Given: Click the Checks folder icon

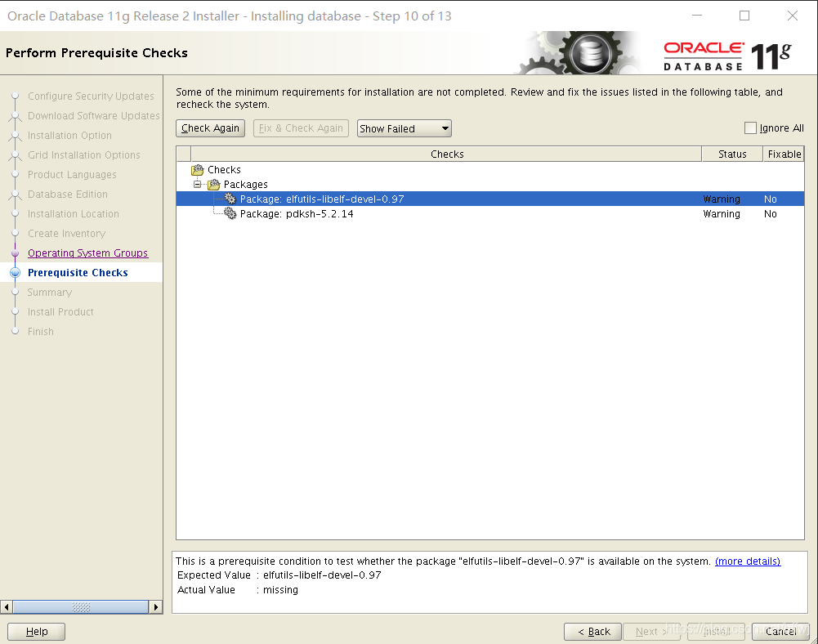Looking at the screenshot, I should pyautogui.click(x=197, y=170).
